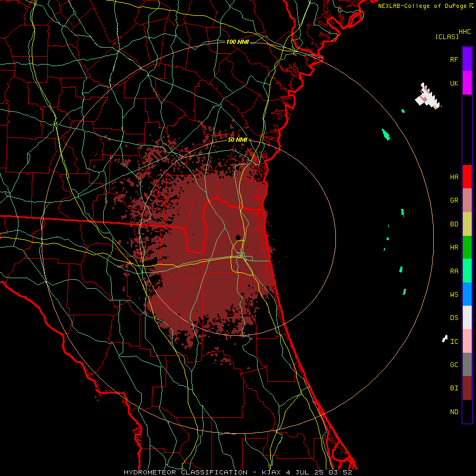Click the mint green RA legend swatch

pyautogui.click(x=467, y=271)
